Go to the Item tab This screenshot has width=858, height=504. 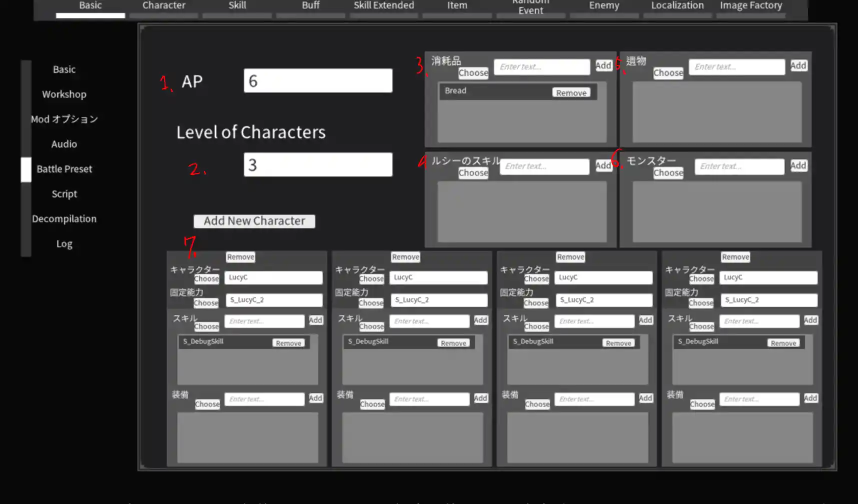457,6
